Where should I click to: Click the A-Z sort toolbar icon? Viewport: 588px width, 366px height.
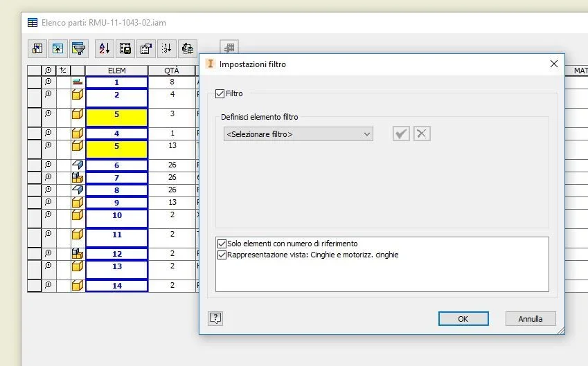pos(105,48)
